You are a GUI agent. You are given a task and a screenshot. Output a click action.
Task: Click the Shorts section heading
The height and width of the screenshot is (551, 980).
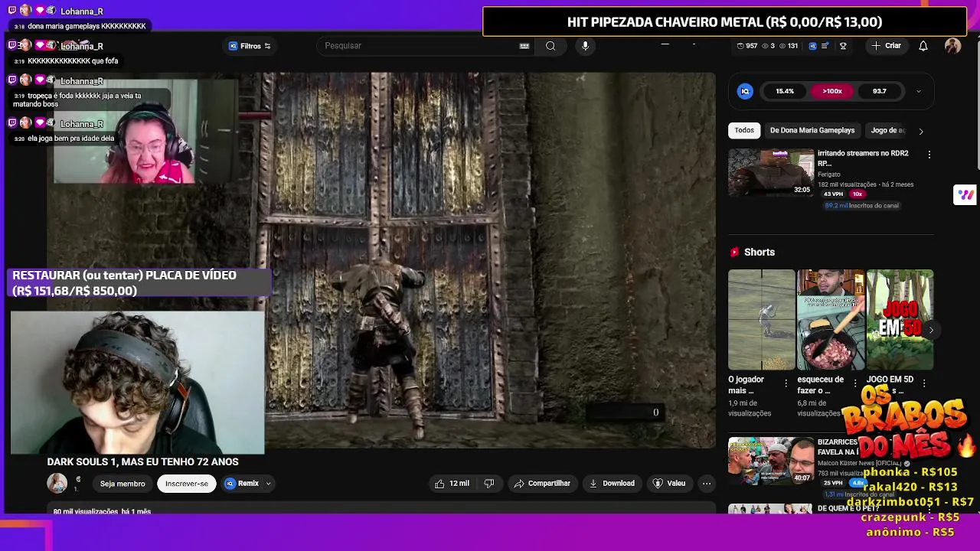coord(759,252)
